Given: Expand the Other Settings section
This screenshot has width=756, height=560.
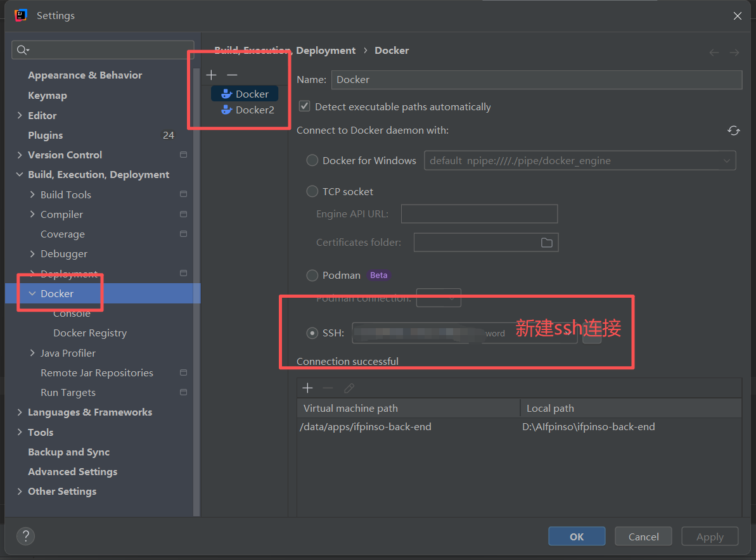Looking at the screenshot, I should 19,491.
